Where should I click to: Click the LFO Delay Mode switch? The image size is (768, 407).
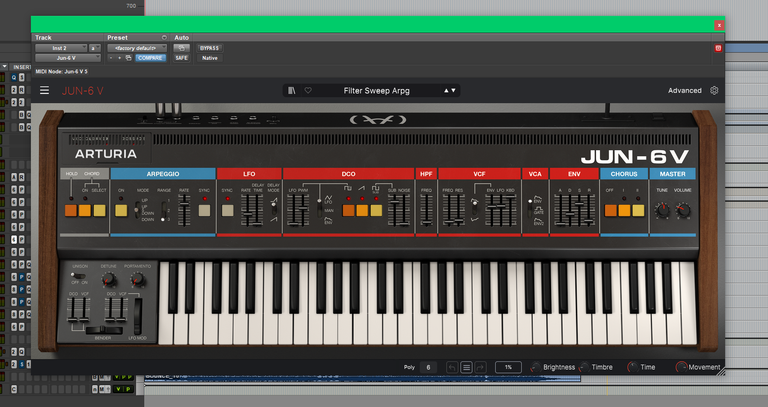(273, 210)
